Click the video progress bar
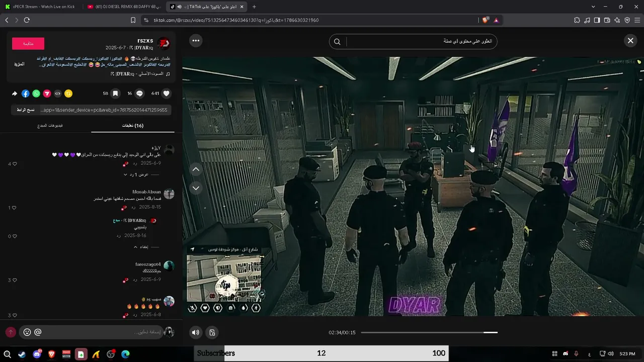The width and height of the screenshot is (644, 362). pyautogui.click(x=429, y=332)
